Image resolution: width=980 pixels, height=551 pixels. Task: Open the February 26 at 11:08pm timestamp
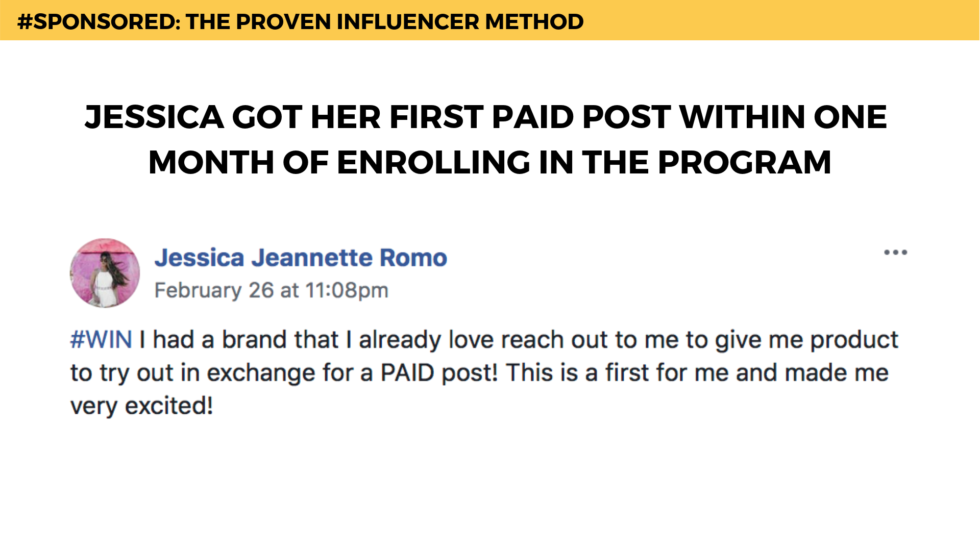coord(271,290)
